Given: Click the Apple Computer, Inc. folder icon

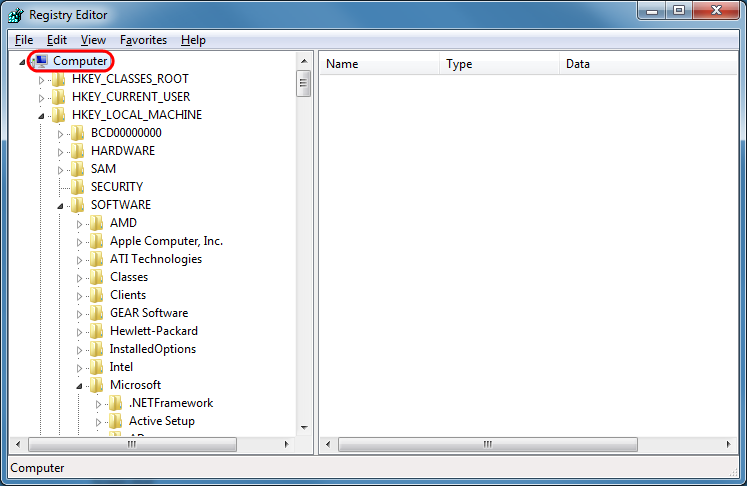Looking at the screenshot, I should [97, 241].
